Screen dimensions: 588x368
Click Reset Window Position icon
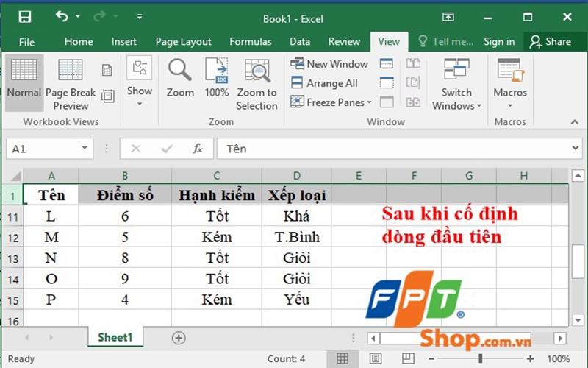pos(413,102)
